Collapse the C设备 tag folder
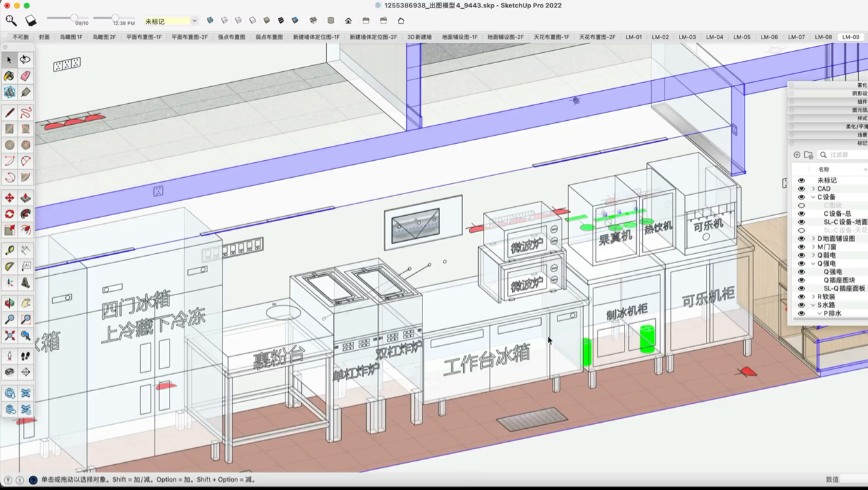Screen dimensions: 868x490 click(x=813, y=197)
